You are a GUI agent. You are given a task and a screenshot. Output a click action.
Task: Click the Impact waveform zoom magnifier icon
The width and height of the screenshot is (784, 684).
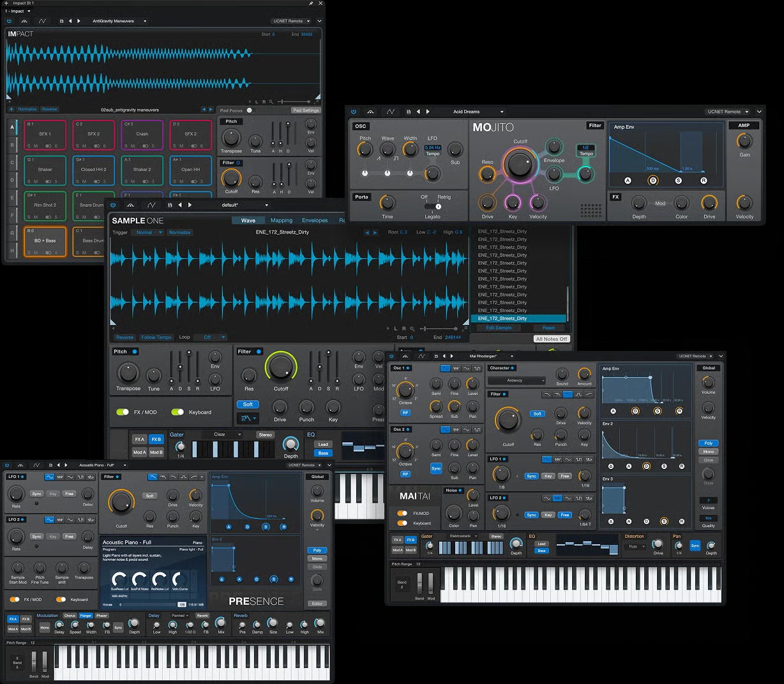271,101
